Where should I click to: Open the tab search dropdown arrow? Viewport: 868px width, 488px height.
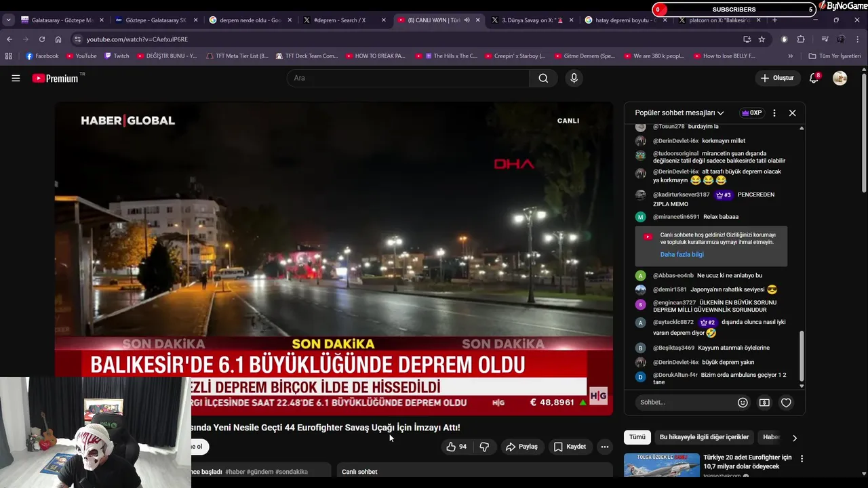point(8,20)
